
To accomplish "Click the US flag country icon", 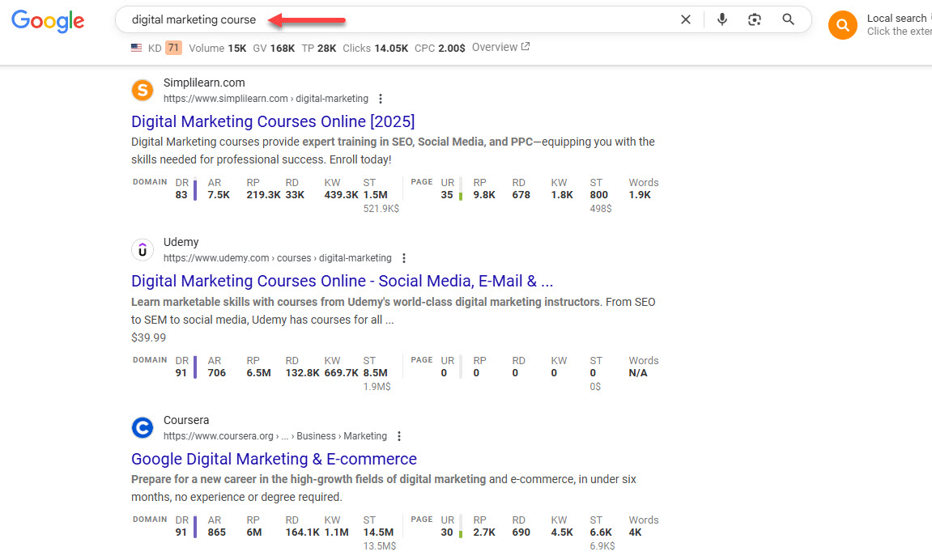I will pos(137,48).
